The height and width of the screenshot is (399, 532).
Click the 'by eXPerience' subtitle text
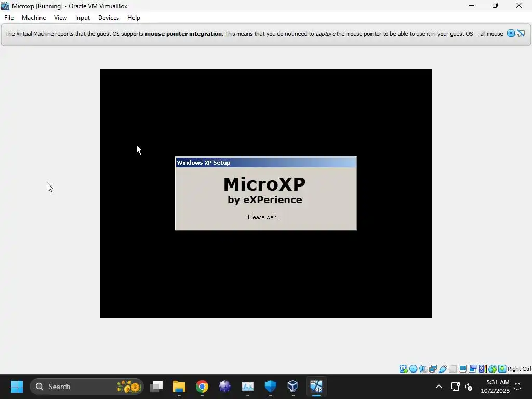point(264,200)
